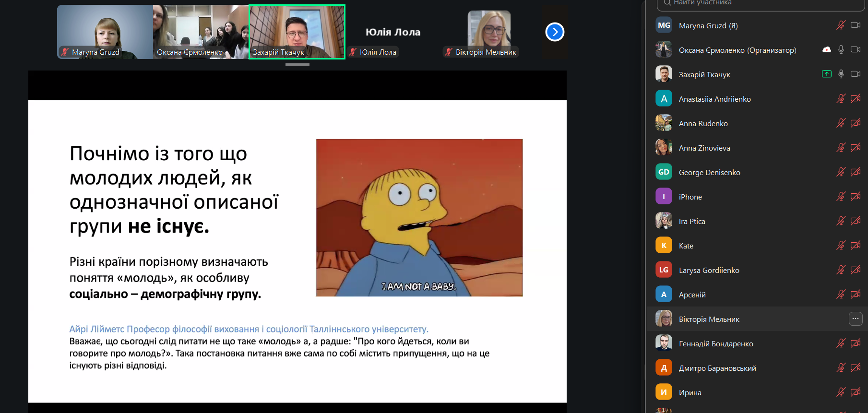Click Anastasiia Andriienko's muted mic icon
The image size is (868, 413).
coord(841,99)
